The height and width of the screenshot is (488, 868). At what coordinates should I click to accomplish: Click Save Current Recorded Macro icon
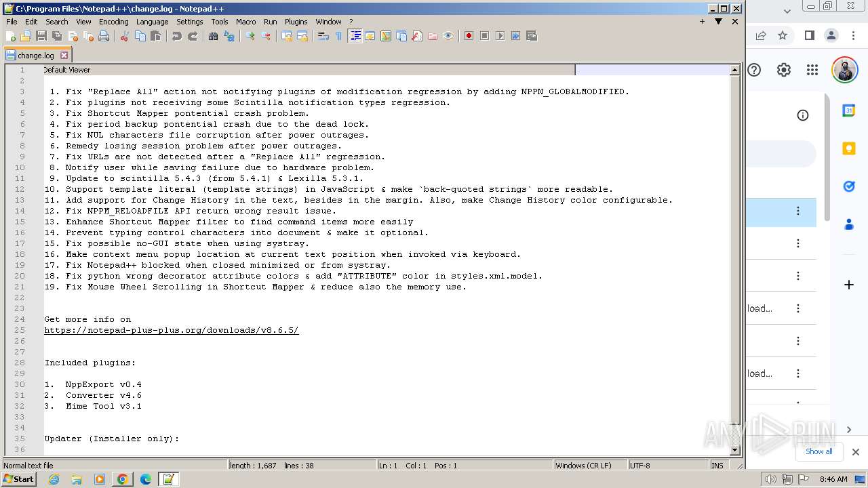click(531, 36)
